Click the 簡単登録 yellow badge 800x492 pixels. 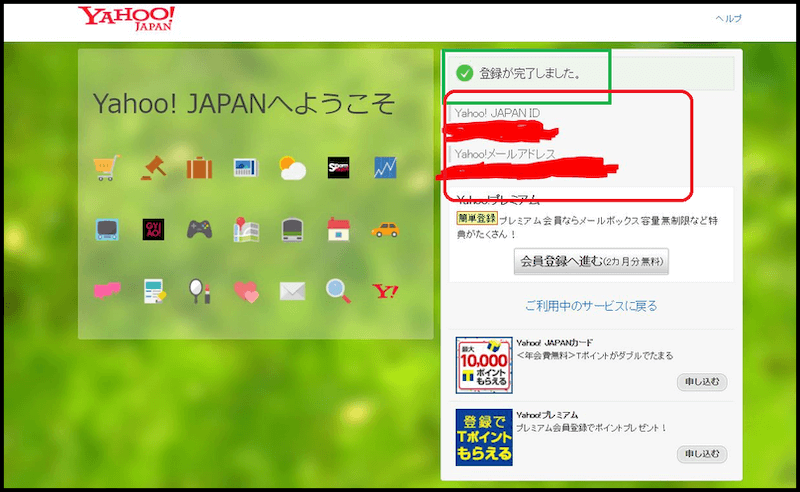pos(477,218)
